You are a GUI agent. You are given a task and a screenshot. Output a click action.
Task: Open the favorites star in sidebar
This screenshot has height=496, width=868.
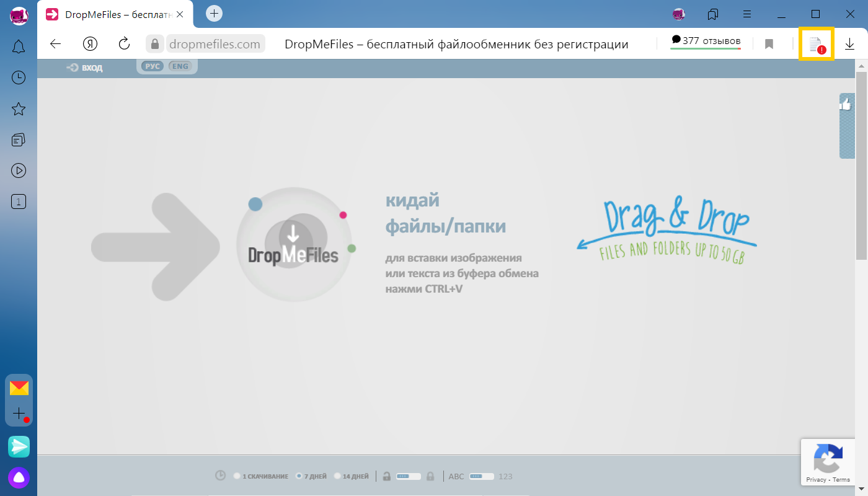coord(19,109)
